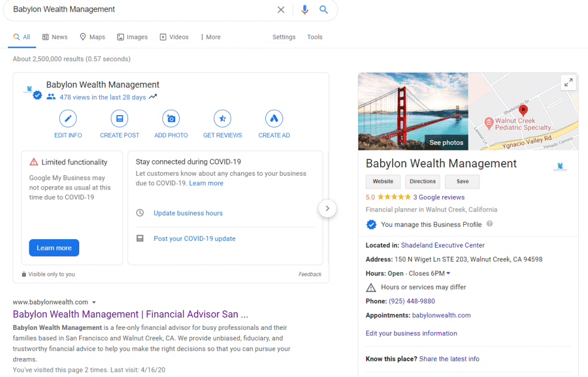
Task: Click the phone number (925) 448-9880
Action: [x=412, y=301]
